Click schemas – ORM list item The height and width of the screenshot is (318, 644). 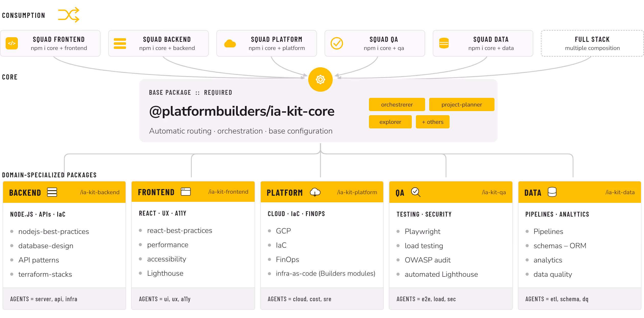pos(560,246)
